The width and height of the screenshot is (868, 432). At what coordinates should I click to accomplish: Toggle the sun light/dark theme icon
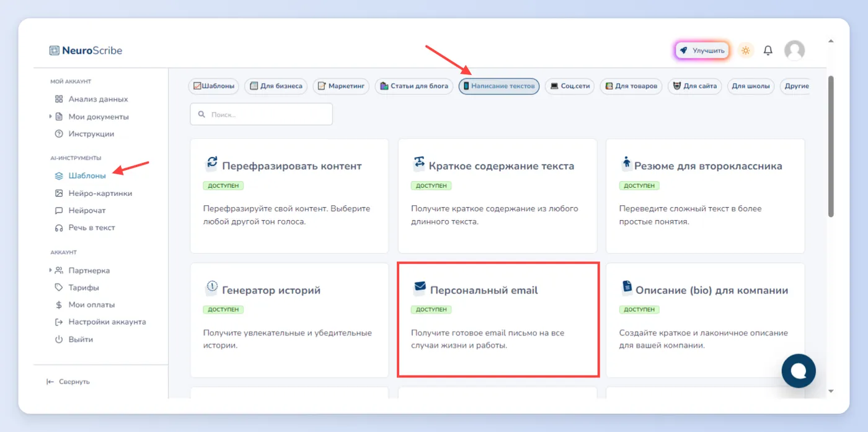(746, 50)
